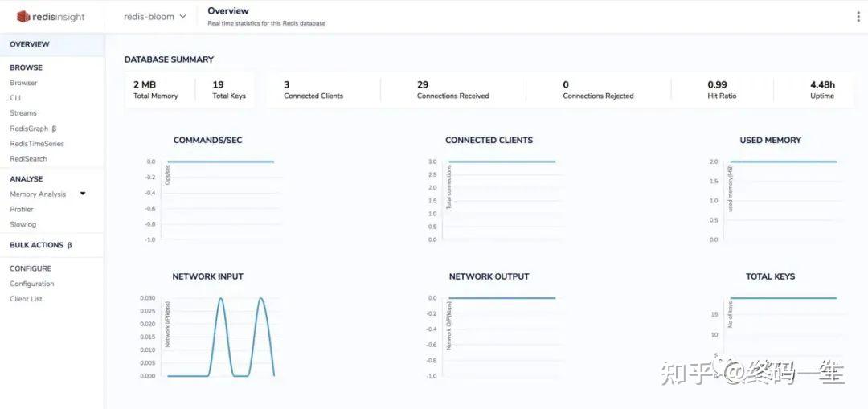Expand the Memory Analysis submenu arrow
The height and width of the screenshot is (409, 868).
pos(83,194)
